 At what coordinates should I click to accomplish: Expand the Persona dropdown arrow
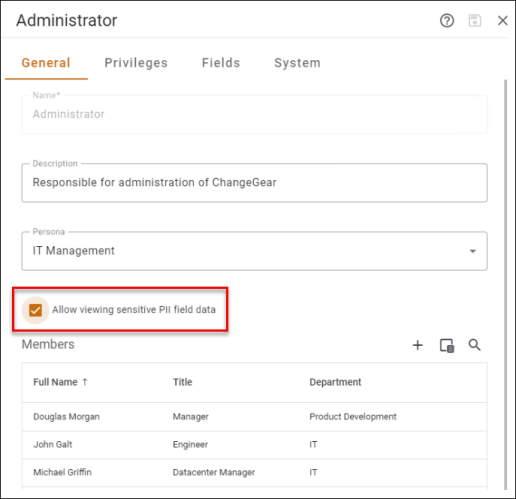(x=473, y=251)
